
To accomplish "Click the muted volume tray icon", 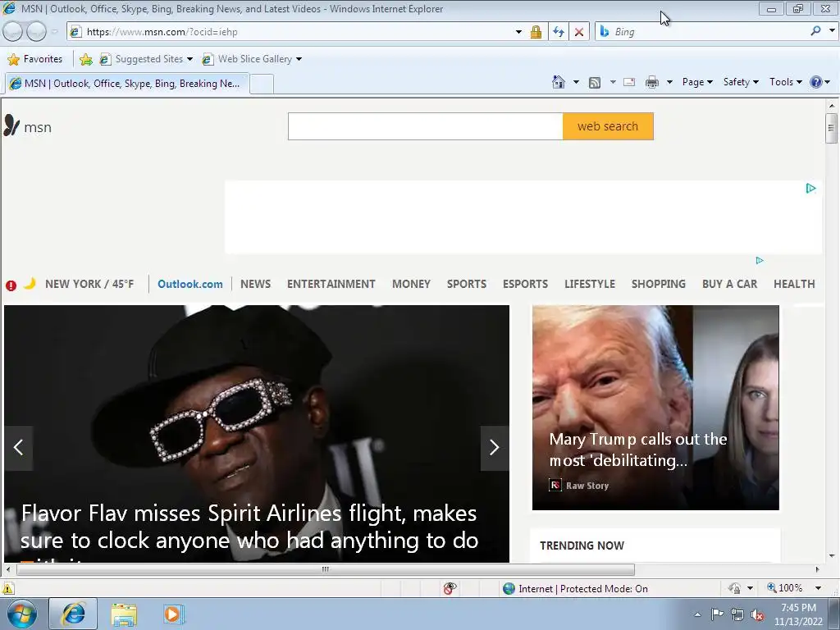I will point(757,614).
